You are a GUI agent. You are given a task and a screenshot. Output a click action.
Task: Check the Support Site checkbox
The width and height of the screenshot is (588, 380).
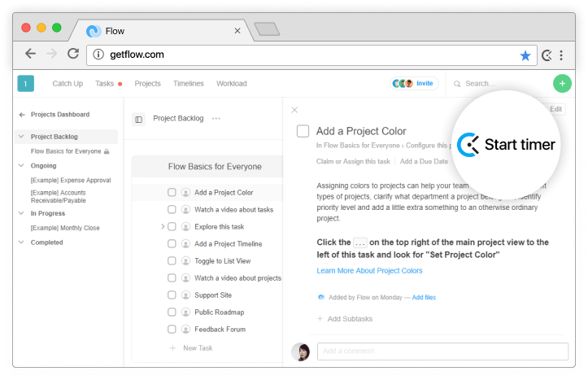pyautogui.click(x=172, y=295)
